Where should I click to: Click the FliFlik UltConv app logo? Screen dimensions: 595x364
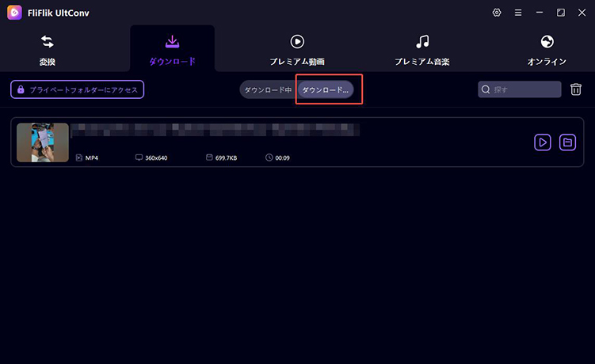[14, 13]
